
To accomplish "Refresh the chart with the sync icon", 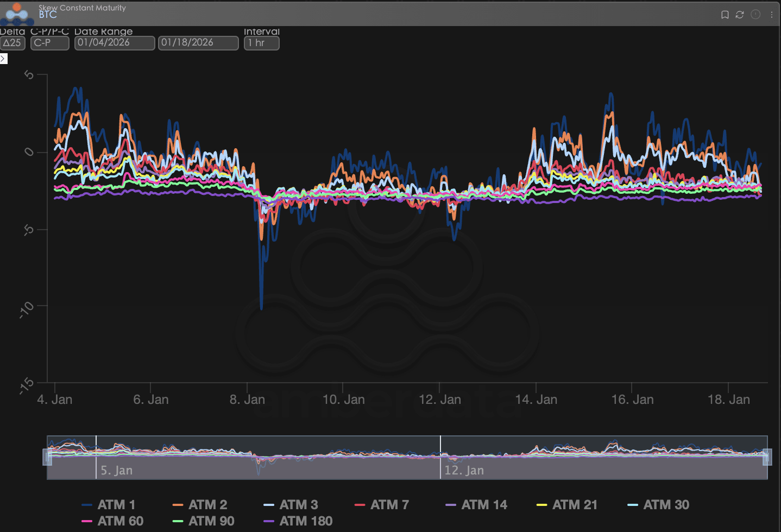I will (740, 15).
